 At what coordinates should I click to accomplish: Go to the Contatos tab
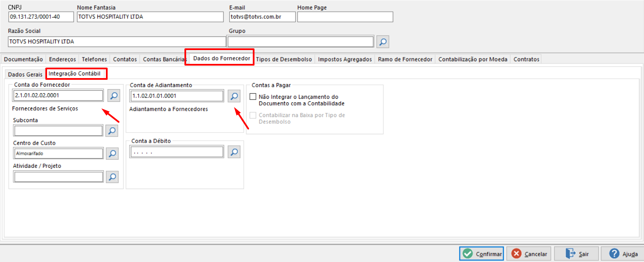125,59
